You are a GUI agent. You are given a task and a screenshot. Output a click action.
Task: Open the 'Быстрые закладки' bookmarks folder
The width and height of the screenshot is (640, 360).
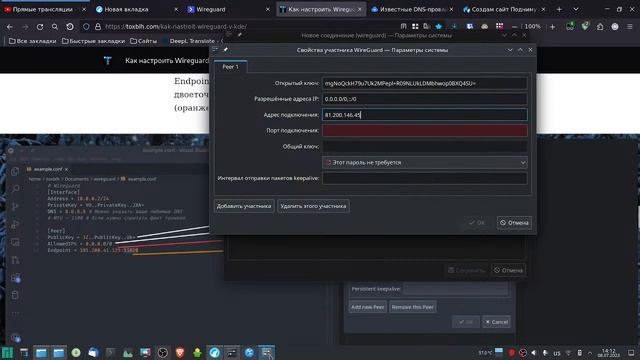(x=93, y=41)
